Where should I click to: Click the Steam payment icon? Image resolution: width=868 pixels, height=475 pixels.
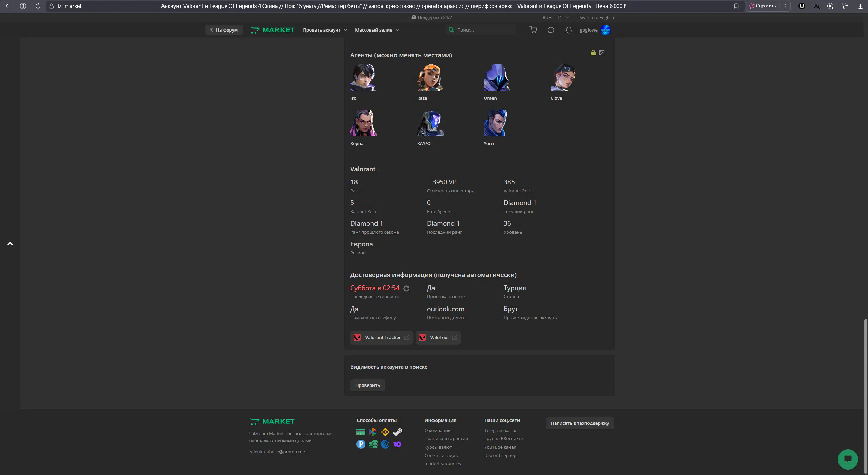(398, 432)
